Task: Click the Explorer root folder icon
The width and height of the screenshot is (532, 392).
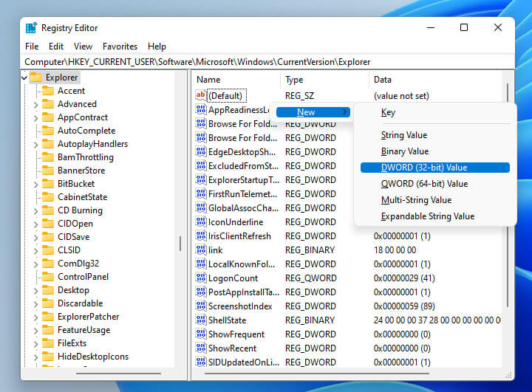Action: (x=36, y=78)
